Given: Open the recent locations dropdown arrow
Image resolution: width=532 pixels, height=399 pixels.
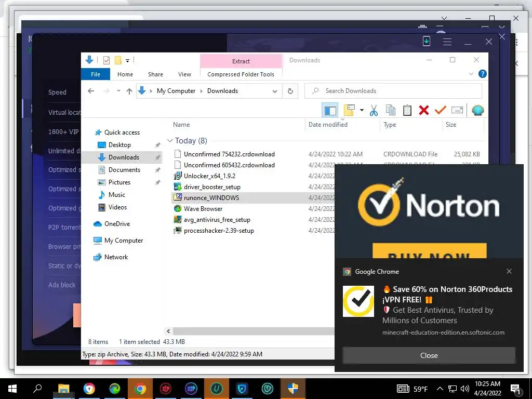Looking at the screenshot, I should click(x=118, y=91).
